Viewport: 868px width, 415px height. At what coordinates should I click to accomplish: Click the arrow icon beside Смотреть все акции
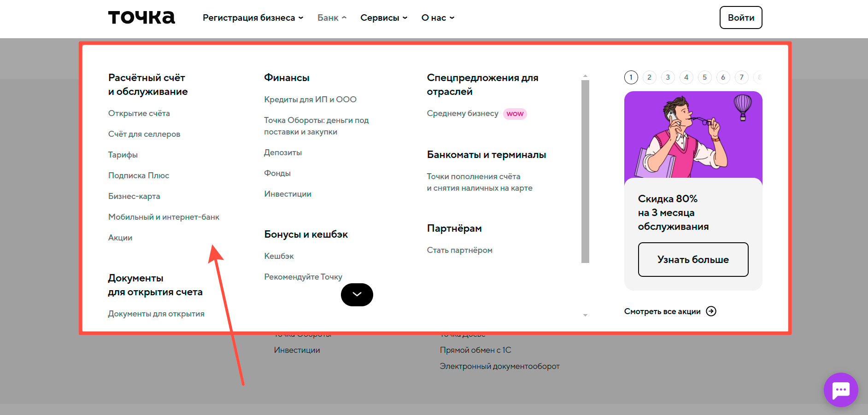(711, 311)
